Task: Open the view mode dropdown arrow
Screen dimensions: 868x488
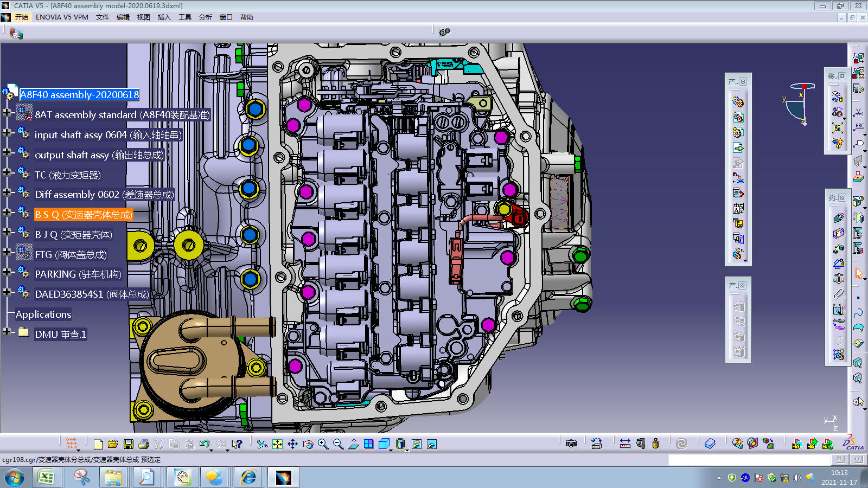Action: [407, 450]
